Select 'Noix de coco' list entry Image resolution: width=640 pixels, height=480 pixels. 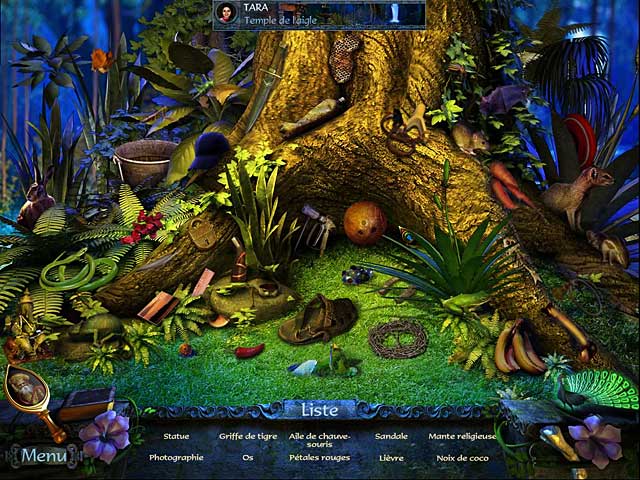point(461,457)
